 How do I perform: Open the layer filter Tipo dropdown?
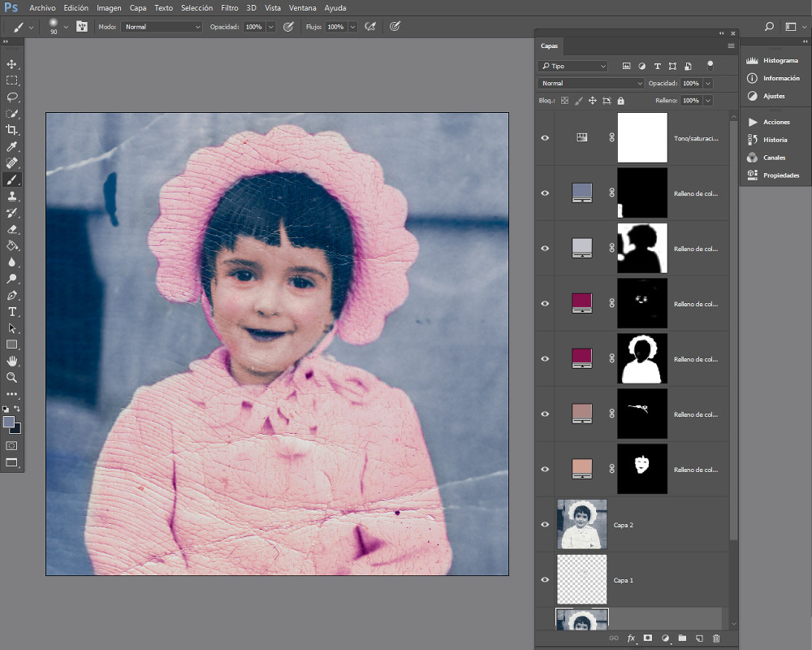coord(572,66)
